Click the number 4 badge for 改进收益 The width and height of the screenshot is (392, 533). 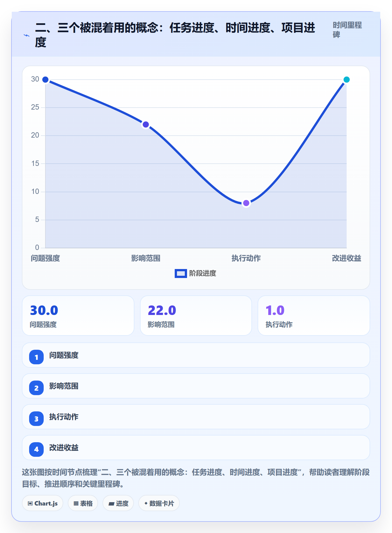tap(36, 449)
